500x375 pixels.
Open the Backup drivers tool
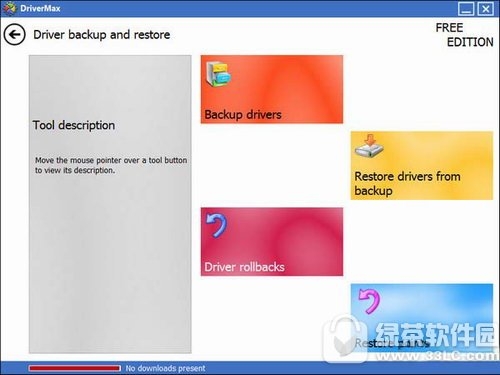pos(272,89)
